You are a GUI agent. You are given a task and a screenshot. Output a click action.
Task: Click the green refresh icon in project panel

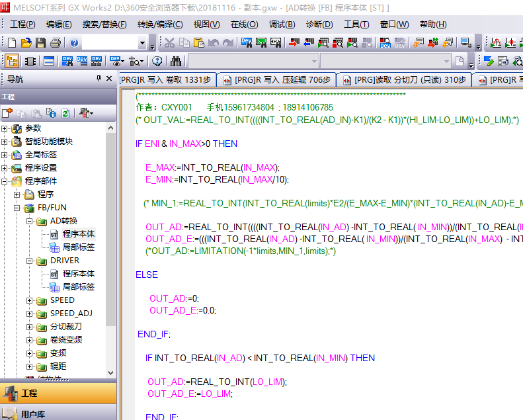(65, 113)
